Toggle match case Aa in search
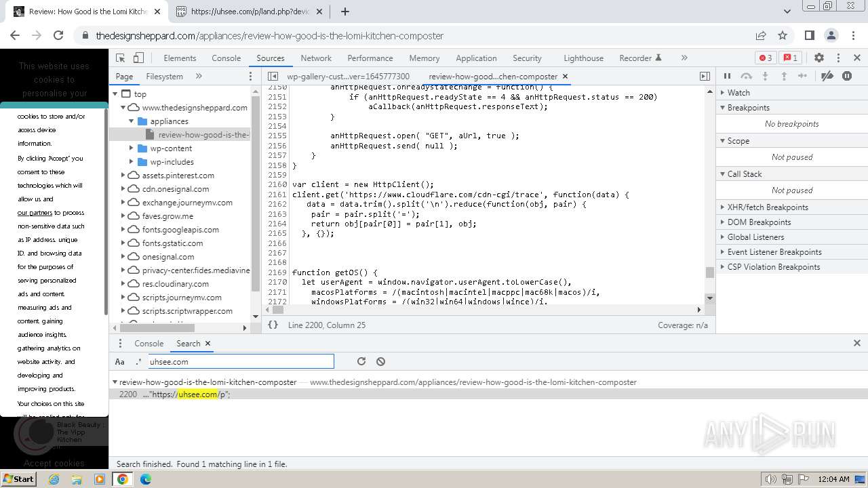Viewport: 868px width, 488px height. [x=120, y=362]
